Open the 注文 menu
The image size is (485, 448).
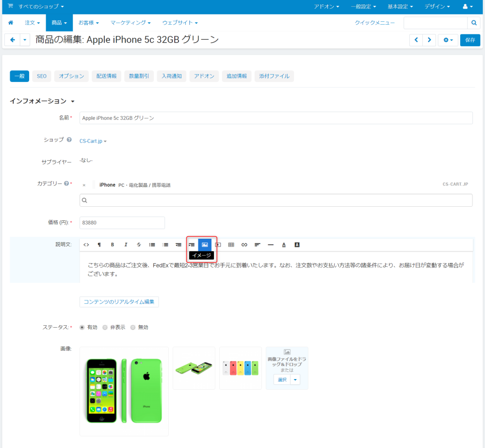coord(32,23)
